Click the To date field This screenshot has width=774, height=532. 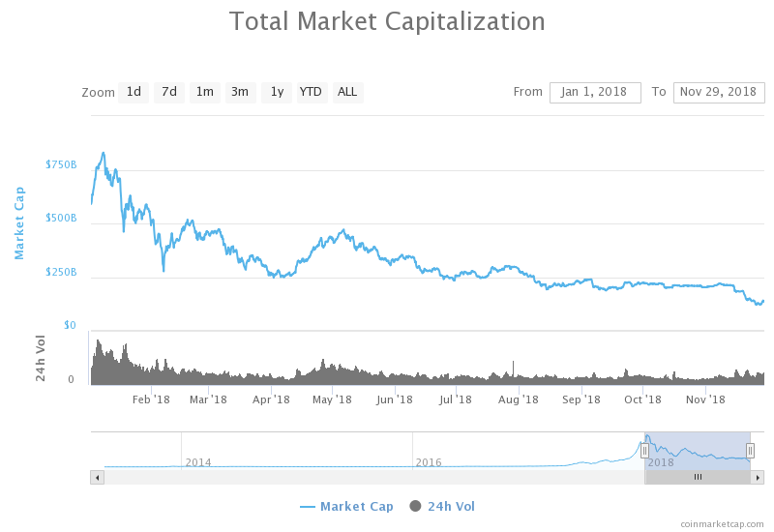tap(718, 92)
